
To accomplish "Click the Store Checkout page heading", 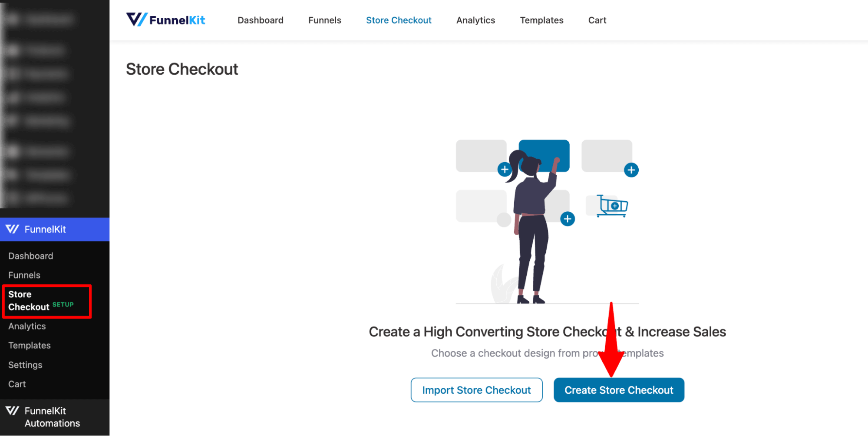I will [x=182, y=69].
